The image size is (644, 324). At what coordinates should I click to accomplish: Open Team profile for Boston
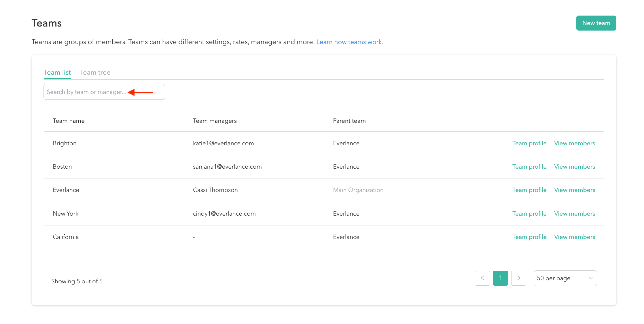click(x=529, y=167)
